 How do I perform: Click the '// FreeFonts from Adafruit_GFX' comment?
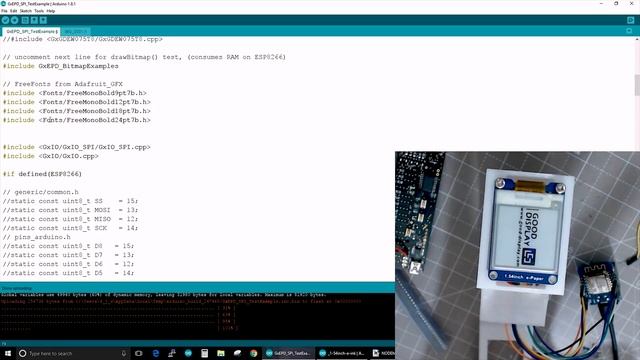63,84
